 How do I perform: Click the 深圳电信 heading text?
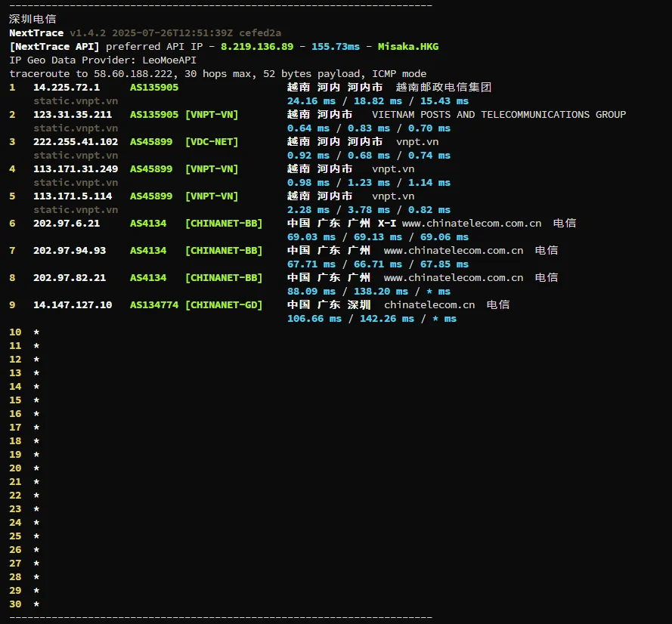[33, 19]
